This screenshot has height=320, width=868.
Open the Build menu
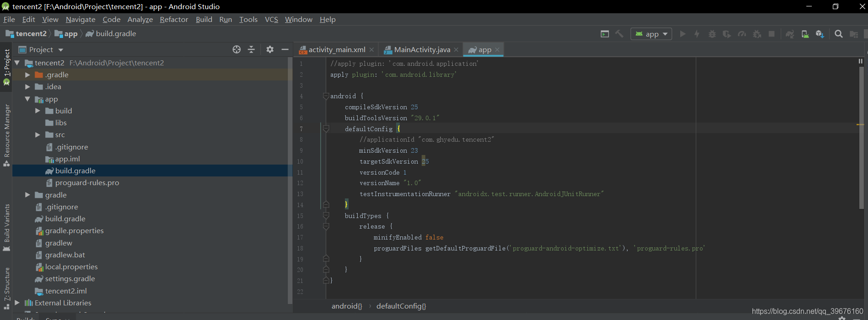tap(204, 19)
